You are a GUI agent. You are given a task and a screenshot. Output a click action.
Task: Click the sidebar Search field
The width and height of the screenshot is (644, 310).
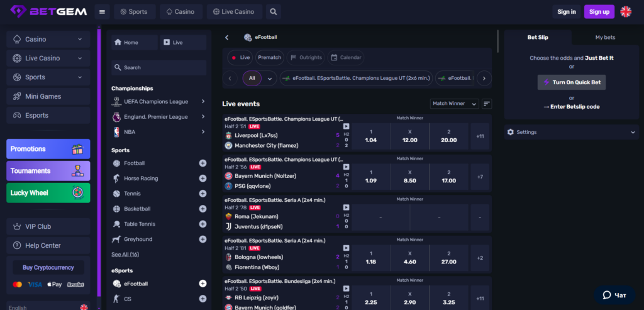coord(158,67)
